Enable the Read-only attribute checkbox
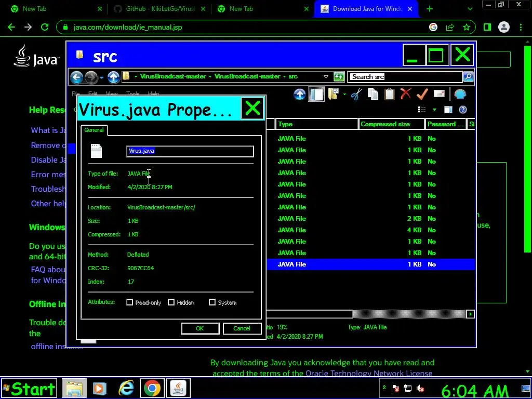532x399 pixels. pos(129,302)
